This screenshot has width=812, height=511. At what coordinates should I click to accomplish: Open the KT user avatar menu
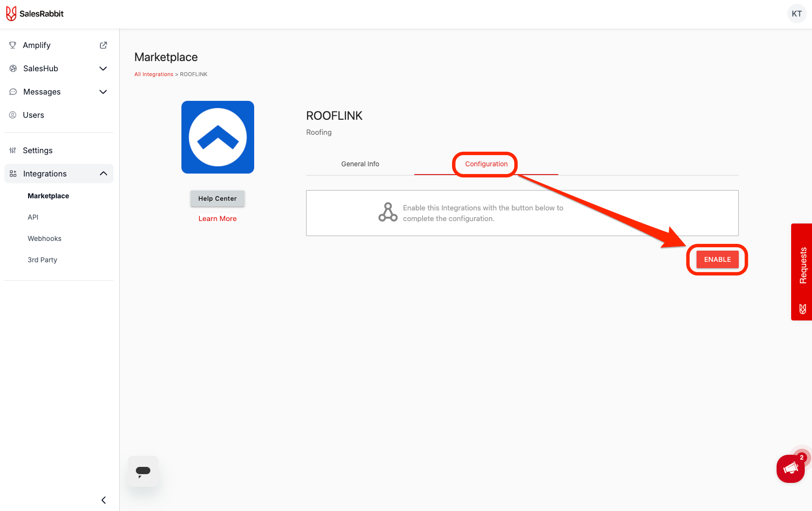point(796,14)
